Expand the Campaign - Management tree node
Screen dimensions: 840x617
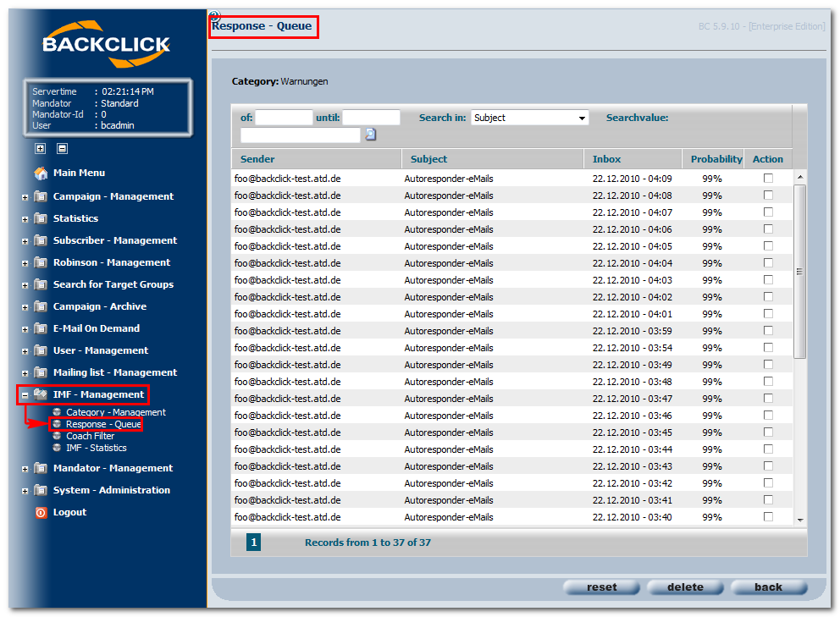click(x=25, y=198)
